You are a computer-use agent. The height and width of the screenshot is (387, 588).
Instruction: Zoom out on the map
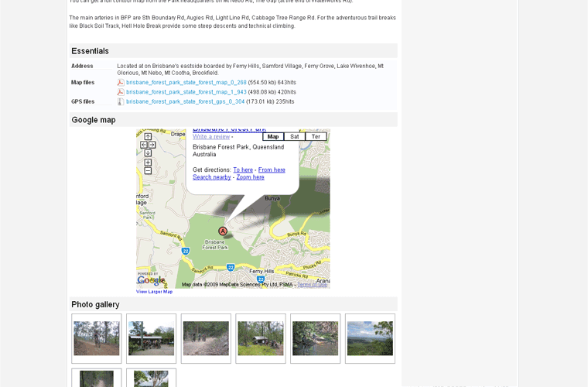tap(148, 170)
